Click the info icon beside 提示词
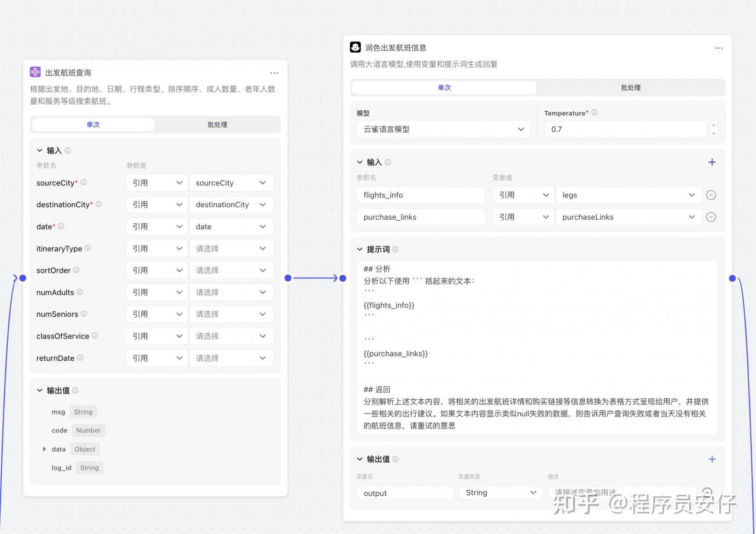This screenshot has width=756, height=534. pyautogui.click(x=395, y=249)
